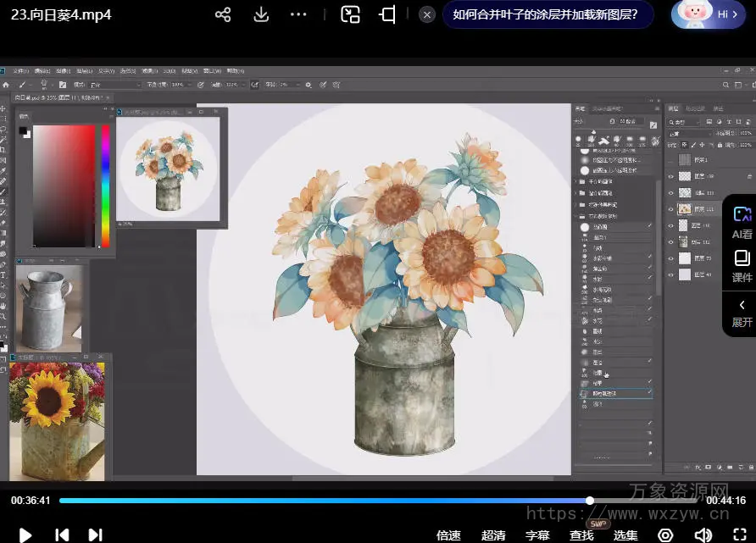Click the video progress bar handle
The width and height of the screenshot is (756, 543).
coord(590,501)
